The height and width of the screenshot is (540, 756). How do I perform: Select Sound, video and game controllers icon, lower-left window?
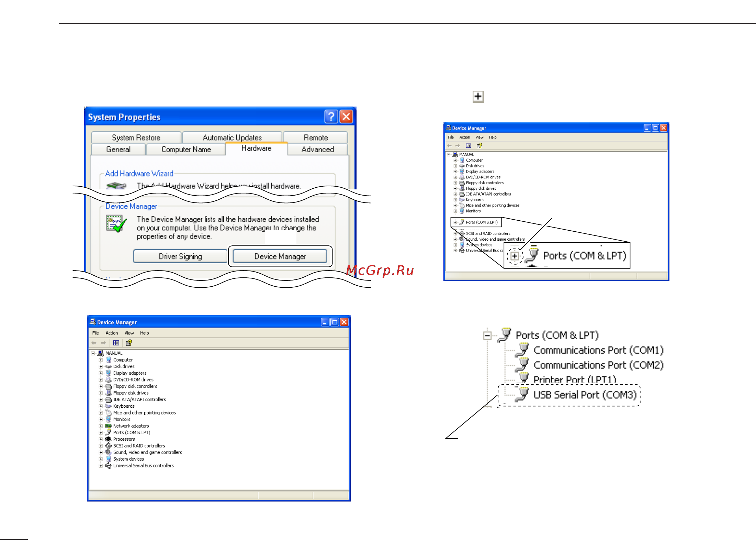pos(108,452)
